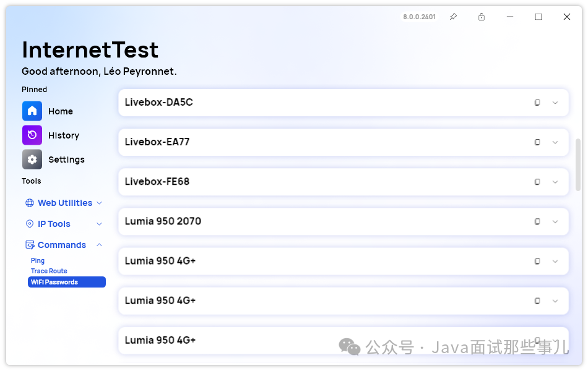Open the Trace Route command
588x371 pixels.
point(49,271)
